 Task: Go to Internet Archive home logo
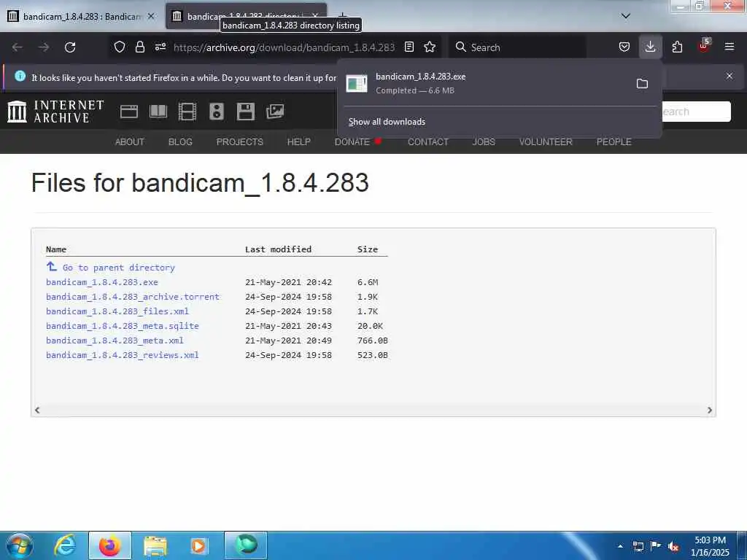[x=55, y=112]
